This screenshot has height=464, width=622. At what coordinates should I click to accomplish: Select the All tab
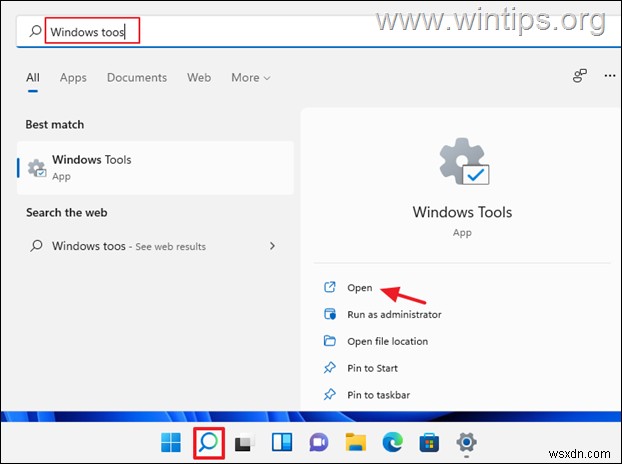point(33,77)
